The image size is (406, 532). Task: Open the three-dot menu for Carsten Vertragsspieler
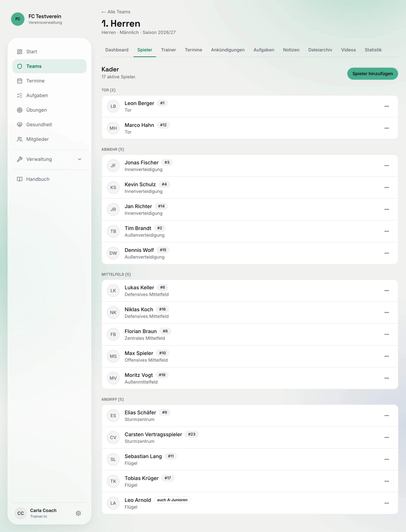(x=386, y=437)
